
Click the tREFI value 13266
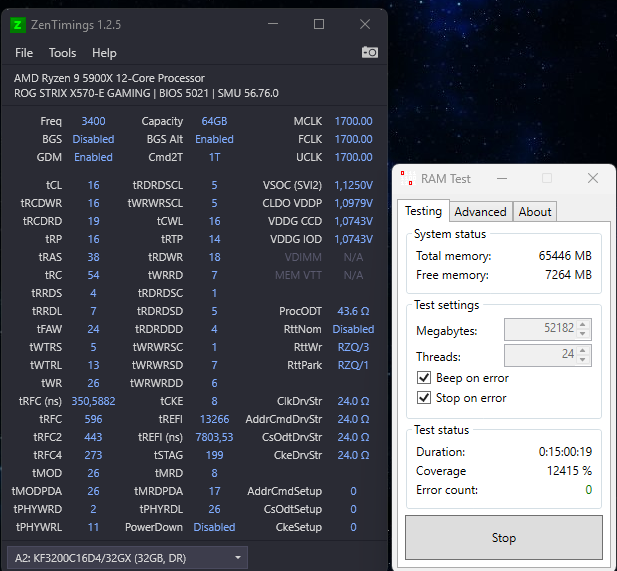(x=214, y=419)
